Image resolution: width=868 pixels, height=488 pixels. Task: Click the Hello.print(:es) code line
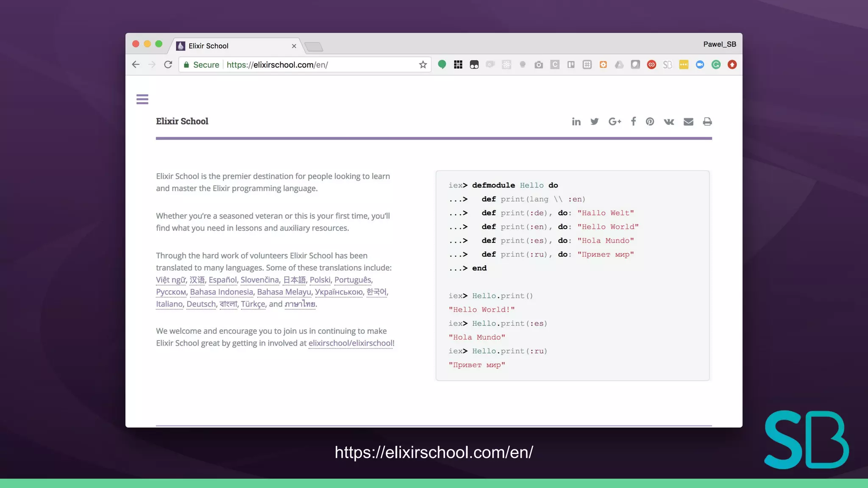[x=498, y=323]
